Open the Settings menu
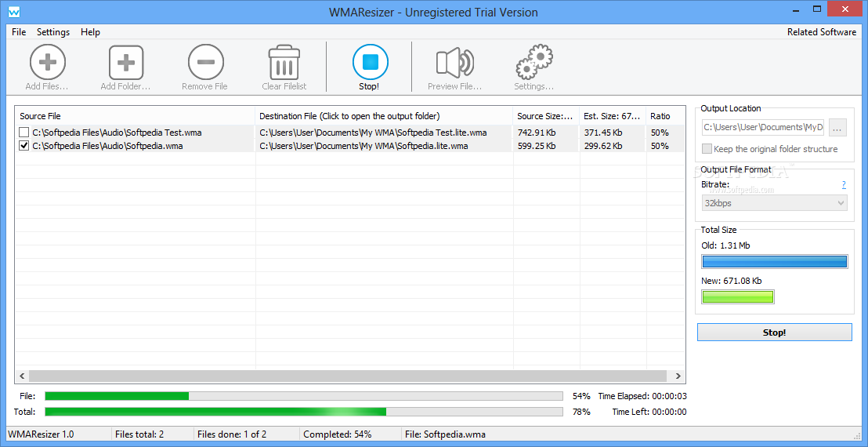The image size is (868, 447). [53, 31]
